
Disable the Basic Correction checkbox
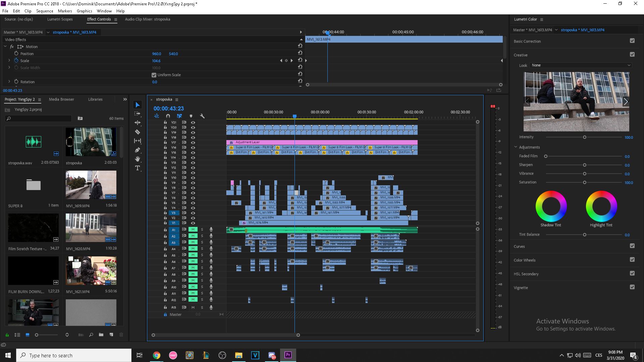pyautogui.click(x=632, y=41)
